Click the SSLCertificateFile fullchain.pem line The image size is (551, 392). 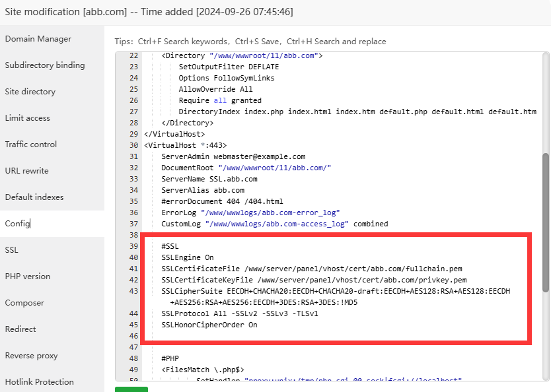312,269
